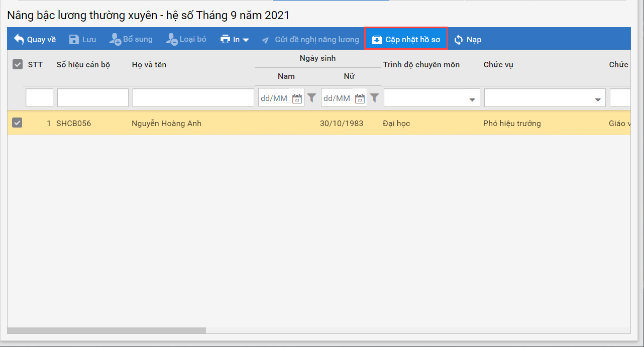Image resolution: width=644 pixels, height=347 pixels.
Task: Click the Cập nhật hồ sơ button
Action: tap(406, 39)
